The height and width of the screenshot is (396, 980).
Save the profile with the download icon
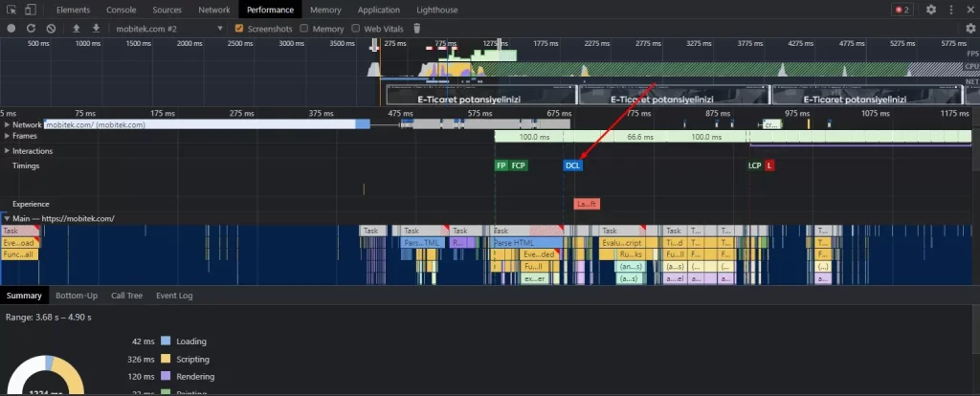[97, 28]
